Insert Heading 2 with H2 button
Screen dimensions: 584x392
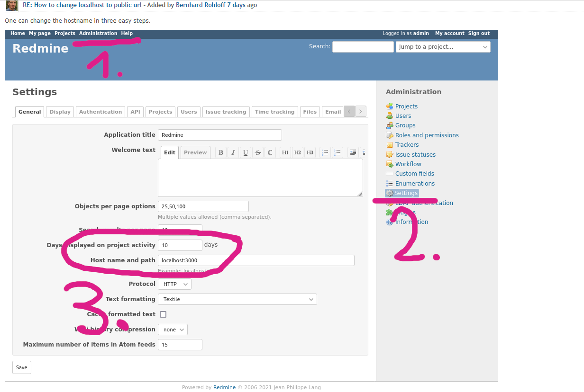click(x=298, y=152)
